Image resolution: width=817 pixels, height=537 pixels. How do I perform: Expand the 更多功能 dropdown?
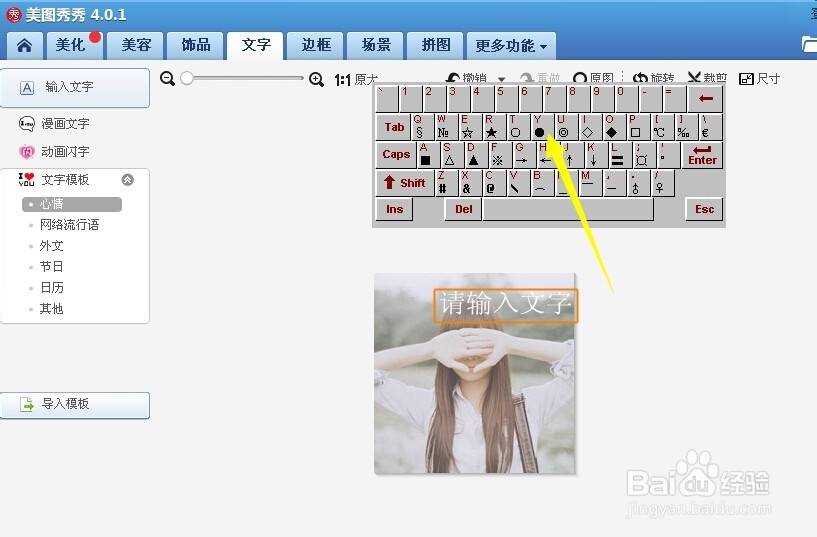point(511,46)
